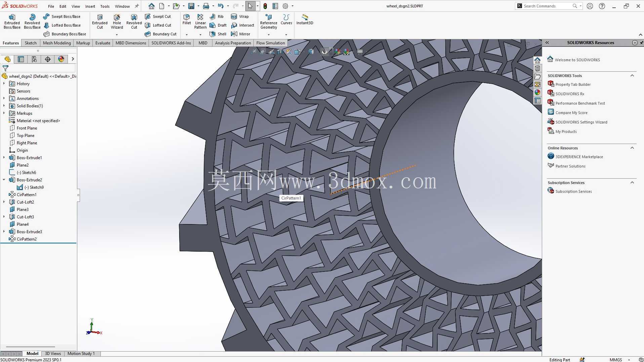Select CirPattern2 in the feature tree

tap(27, 239)
